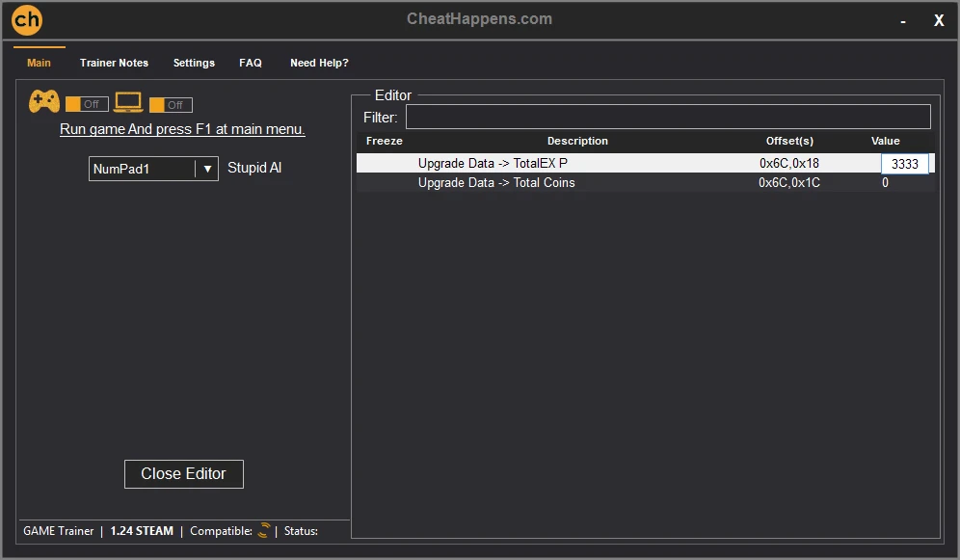
Task: Open the NumPad1 hotkey dropdown
Action: tap(143, 169)
